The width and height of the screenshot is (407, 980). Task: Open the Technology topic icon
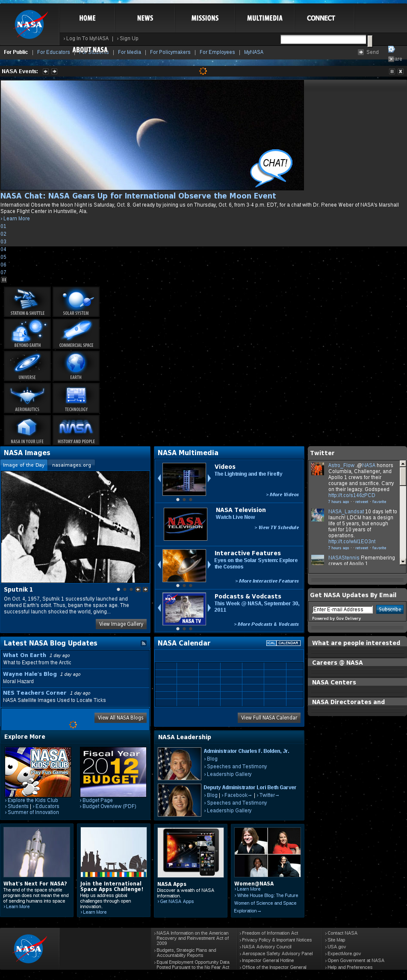[76, 398]
